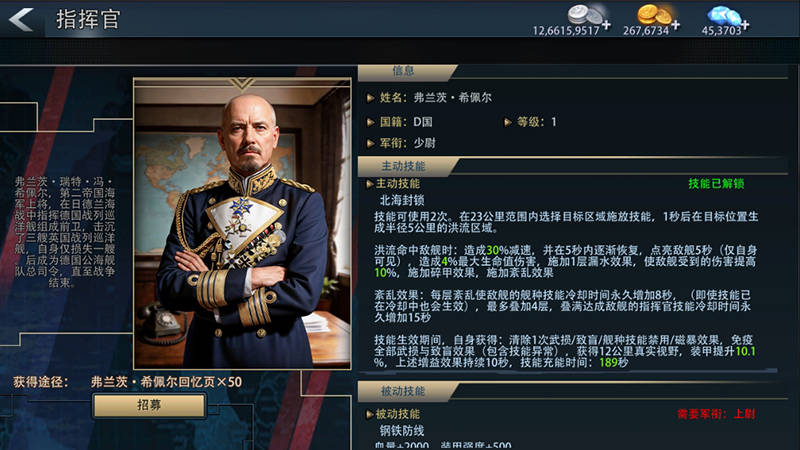Select the 被动技能 section tab
Viewport: 800px width, 450px height.
[403, 391]
